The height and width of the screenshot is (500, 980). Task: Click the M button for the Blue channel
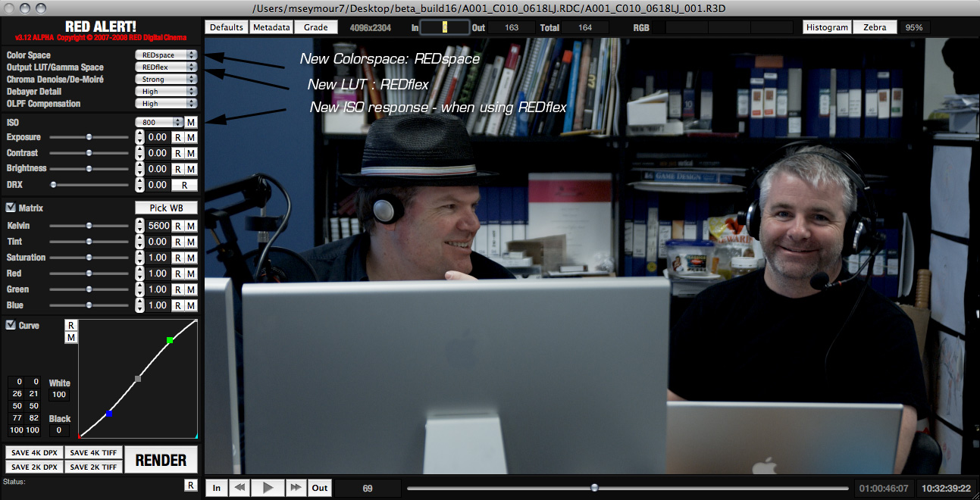(191, 305)
